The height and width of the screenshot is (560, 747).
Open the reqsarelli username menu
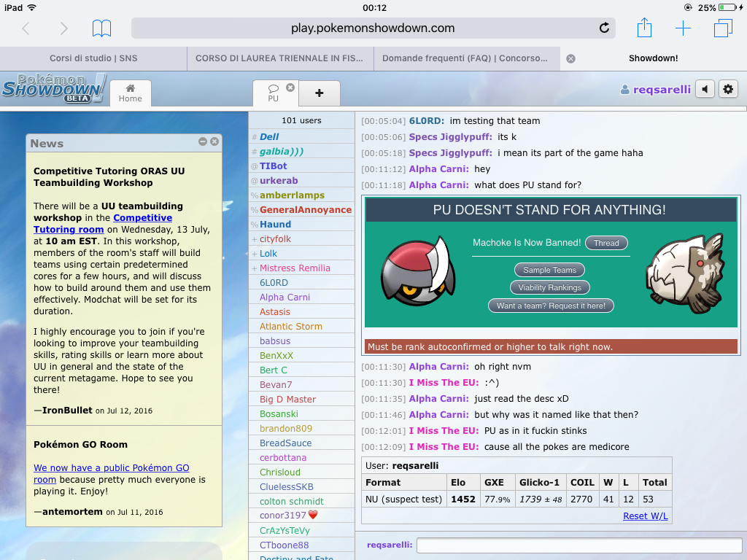tap(656, 90)
